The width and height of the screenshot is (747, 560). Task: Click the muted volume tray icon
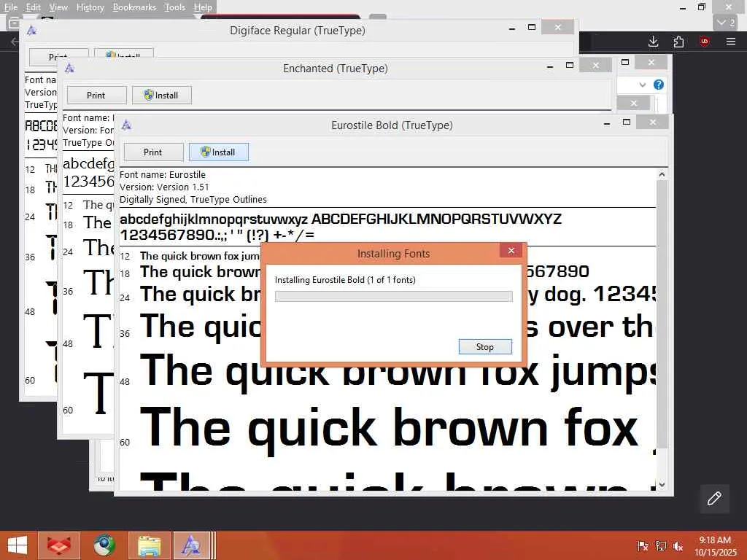coord(678,546)
